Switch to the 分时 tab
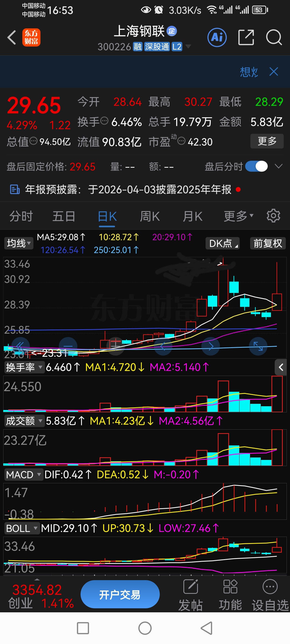Viewport: 290px width, 644px height. (x=21, y=216)
